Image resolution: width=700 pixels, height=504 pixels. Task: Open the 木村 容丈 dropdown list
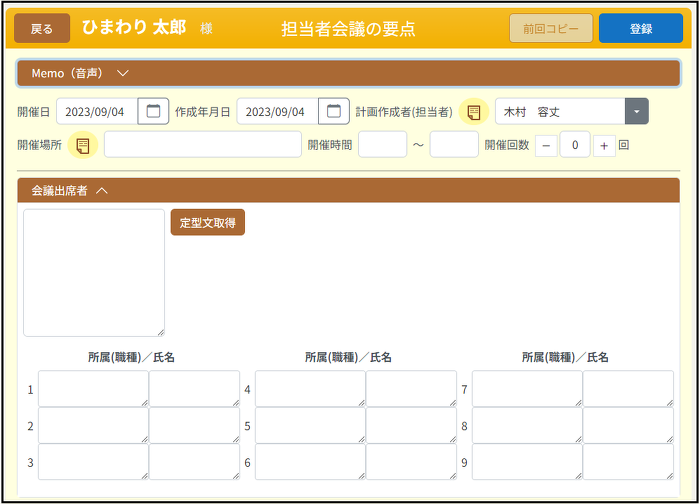[636, 112]
